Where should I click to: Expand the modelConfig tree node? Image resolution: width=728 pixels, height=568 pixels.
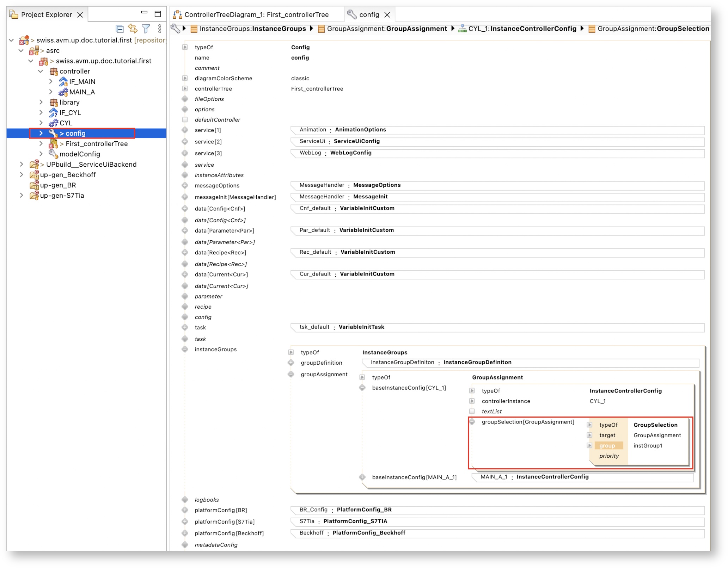pos(41,154)
